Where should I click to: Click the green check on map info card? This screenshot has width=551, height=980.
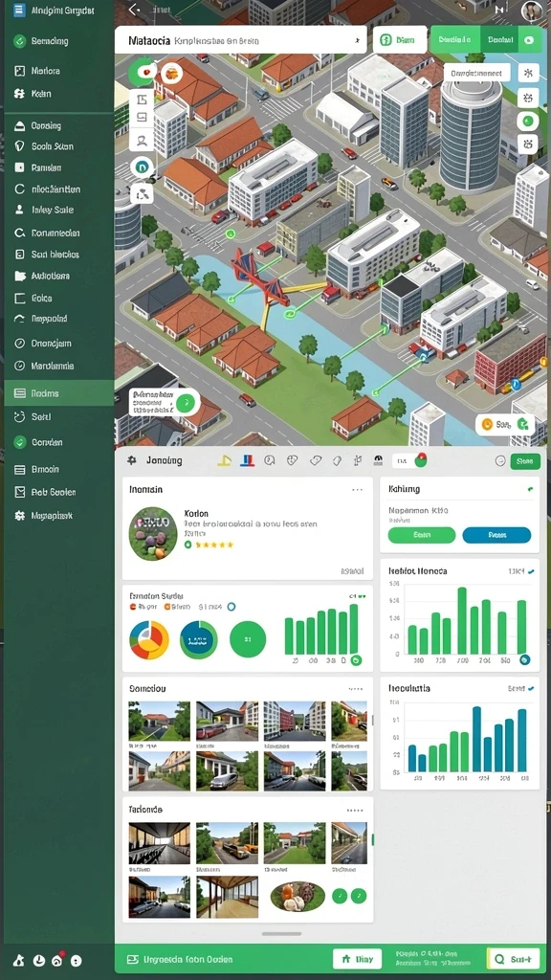(x=185, y=404)
